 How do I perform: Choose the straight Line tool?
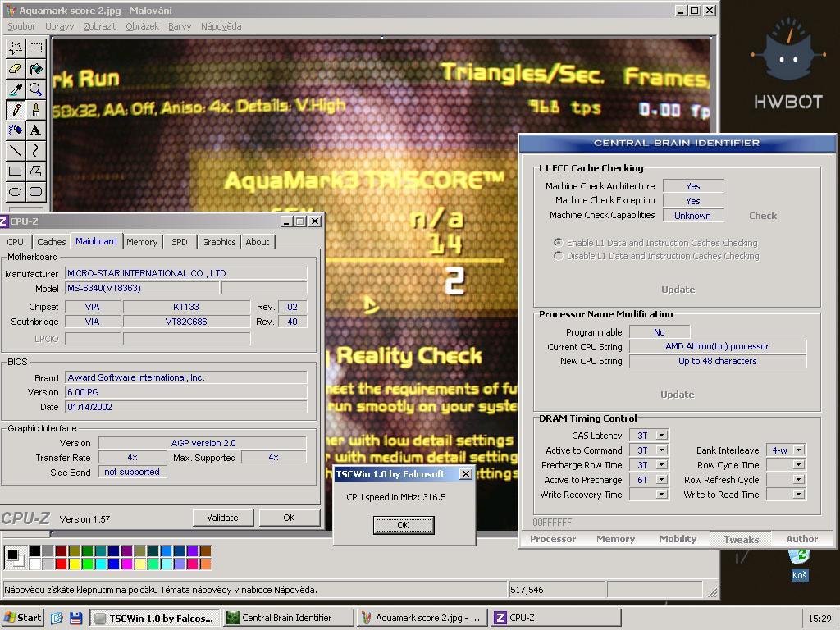(x=16, y=151)
